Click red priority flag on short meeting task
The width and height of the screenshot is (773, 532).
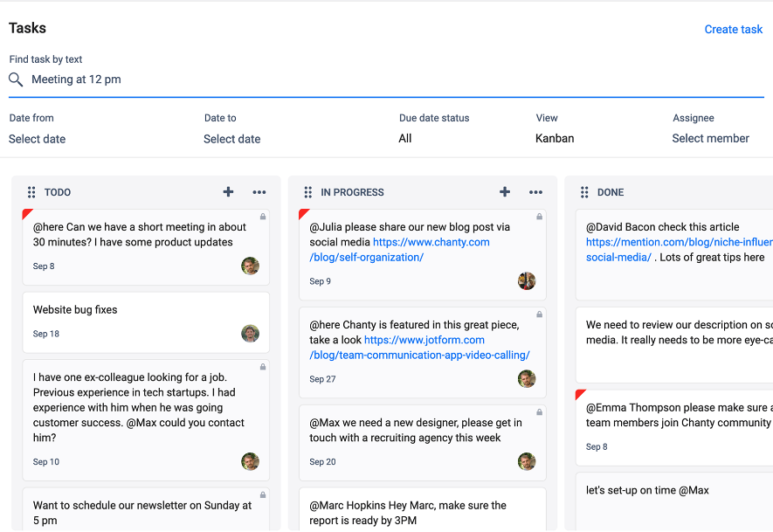(x=26, y=213)
